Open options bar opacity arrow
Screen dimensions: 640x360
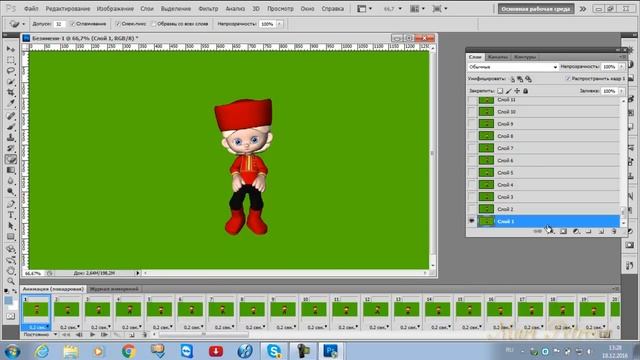pos(280,24)
